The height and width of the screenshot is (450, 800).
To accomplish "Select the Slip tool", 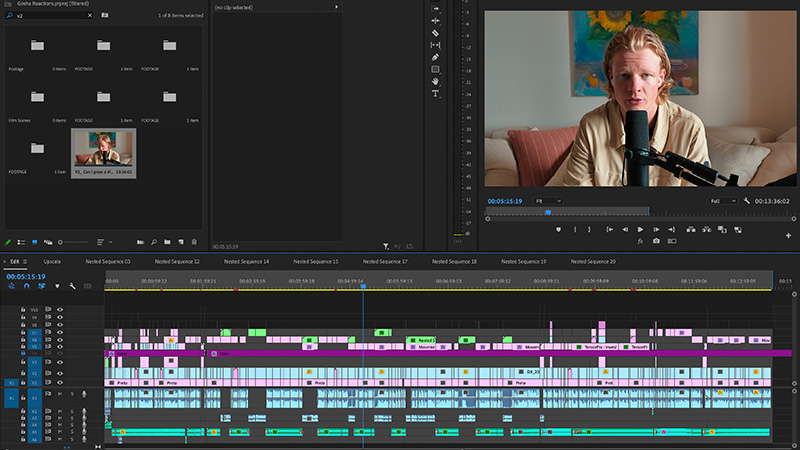I will pos(435,45).
